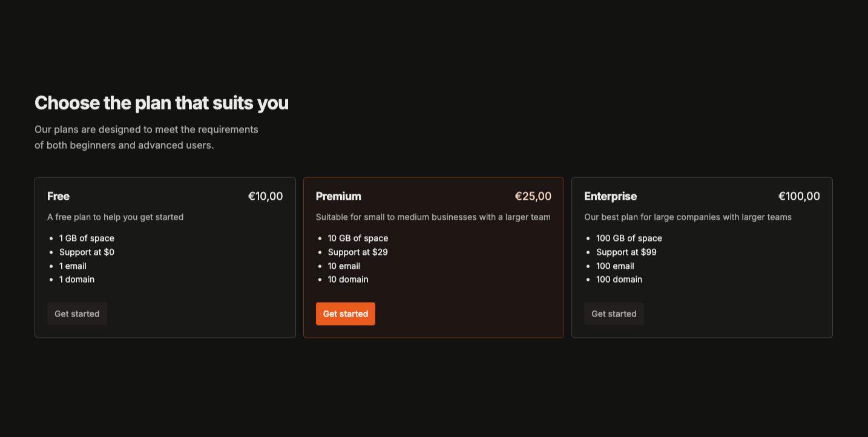This screenshot has width=868, height=437.
Task: Click the Premium plan description text
Action: pos(433,217)
